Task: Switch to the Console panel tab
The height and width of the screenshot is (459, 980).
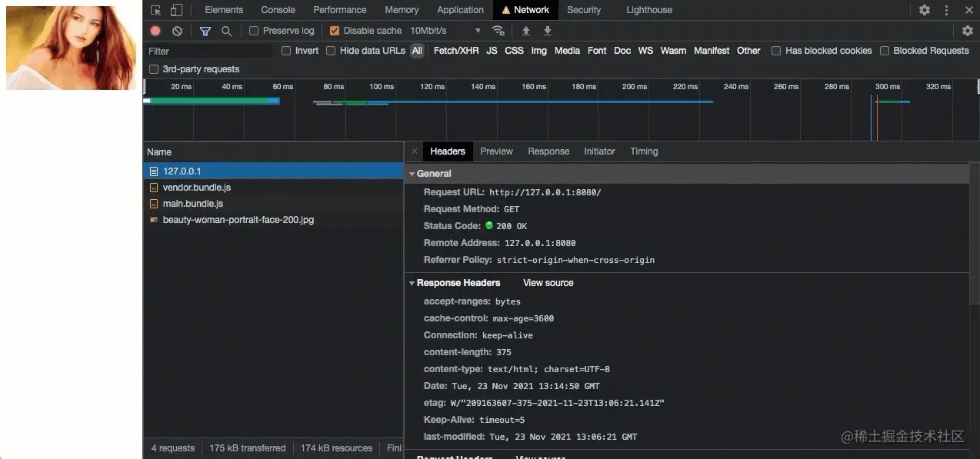Action: point(278,10)
